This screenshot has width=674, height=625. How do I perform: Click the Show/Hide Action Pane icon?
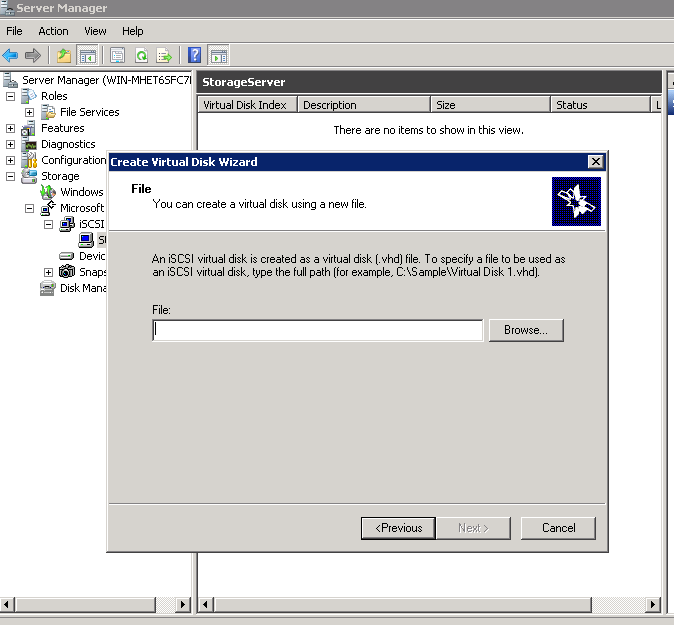click(x=218, y=56)
